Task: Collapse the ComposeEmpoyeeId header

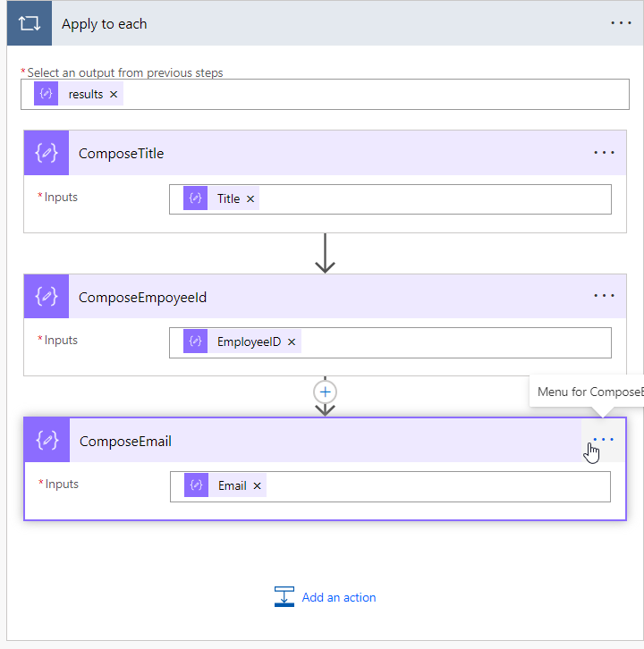Action: (x=329, y=296)
